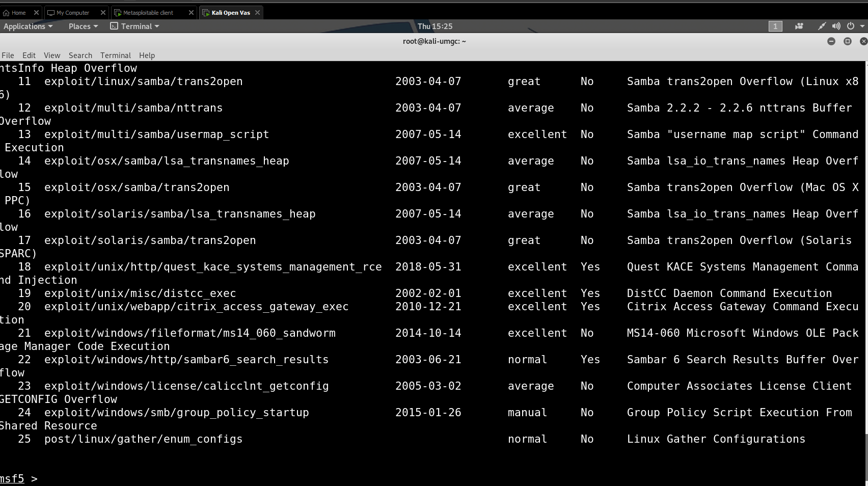Image resolution: width=868 pixels, height=486 pixels.
Task: Click Samba "username map script" Command description
Action: (743, 134)
